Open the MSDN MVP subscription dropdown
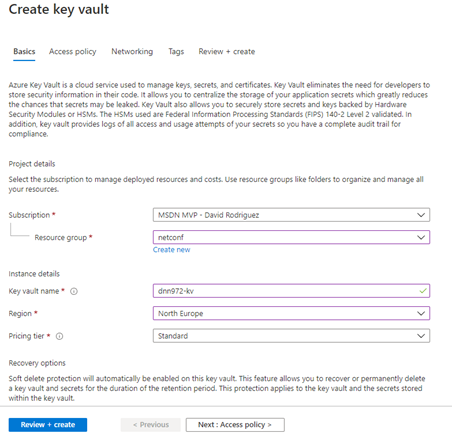The image size is (452, 441). 291,215
